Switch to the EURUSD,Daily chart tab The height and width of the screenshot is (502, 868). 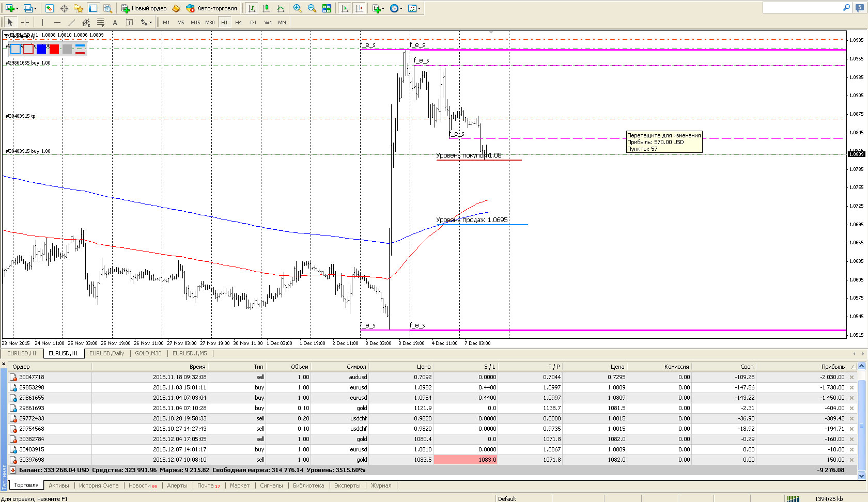tap(107, 353)
